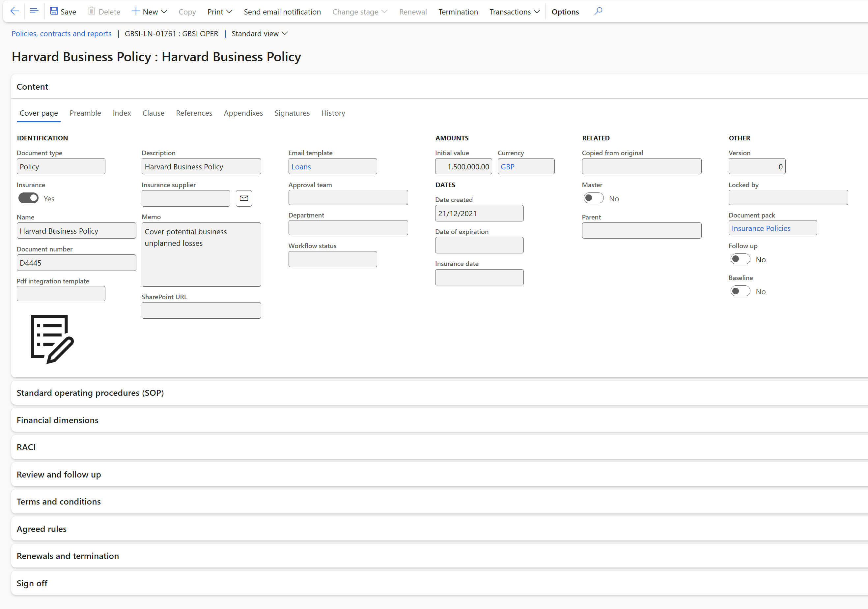868x609 pixels.
Task: Click Send email notification
Action: pos(282,12)
